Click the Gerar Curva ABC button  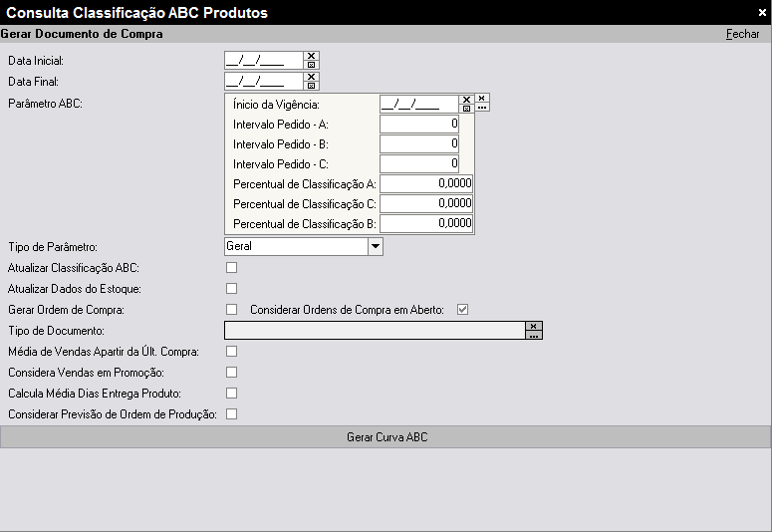[x=386, y=437]
